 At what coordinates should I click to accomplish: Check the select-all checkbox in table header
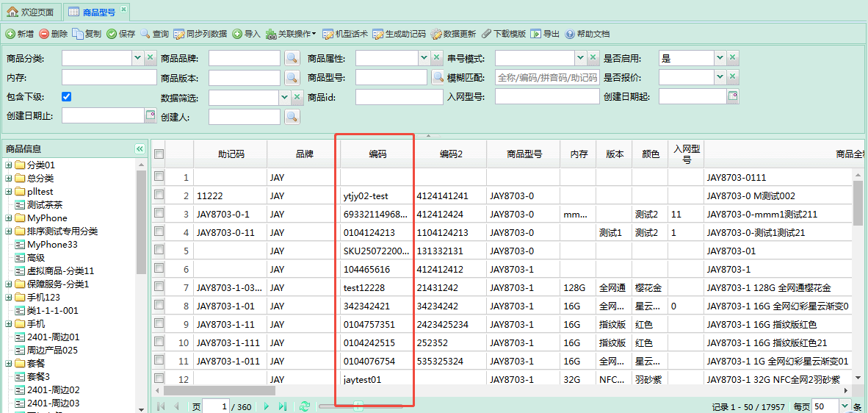point(159,154)
